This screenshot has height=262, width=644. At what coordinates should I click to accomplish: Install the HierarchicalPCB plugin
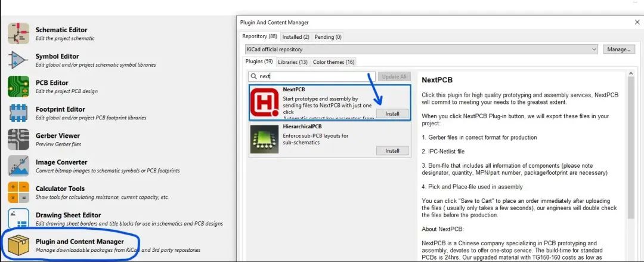coord(392,150)
